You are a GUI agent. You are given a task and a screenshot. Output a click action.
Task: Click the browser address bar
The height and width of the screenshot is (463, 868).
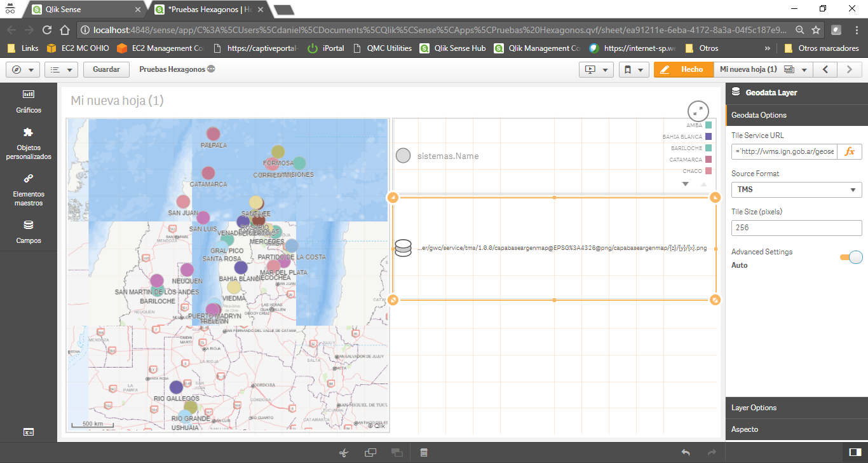(438, 30)
